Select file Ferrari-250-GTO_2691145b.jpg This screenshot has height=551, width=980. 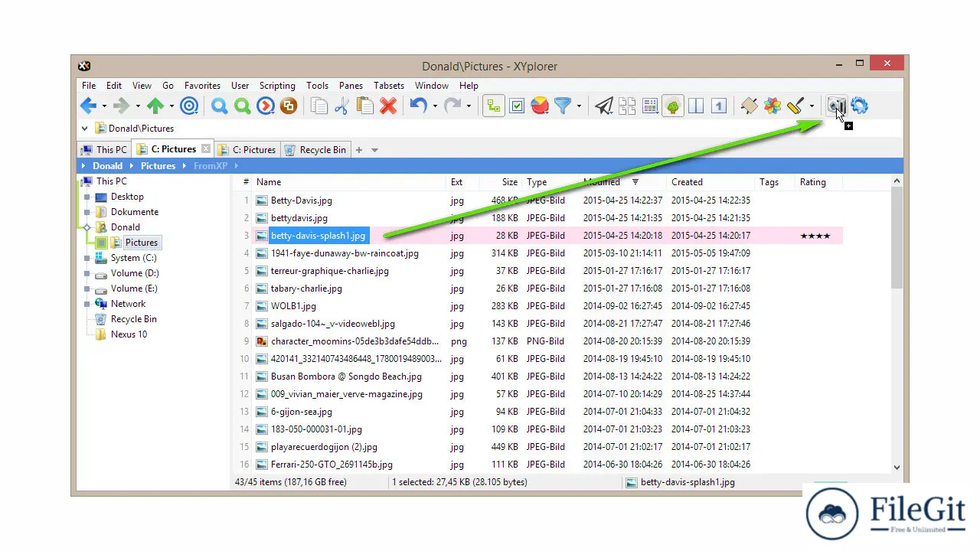coord(332,465)
